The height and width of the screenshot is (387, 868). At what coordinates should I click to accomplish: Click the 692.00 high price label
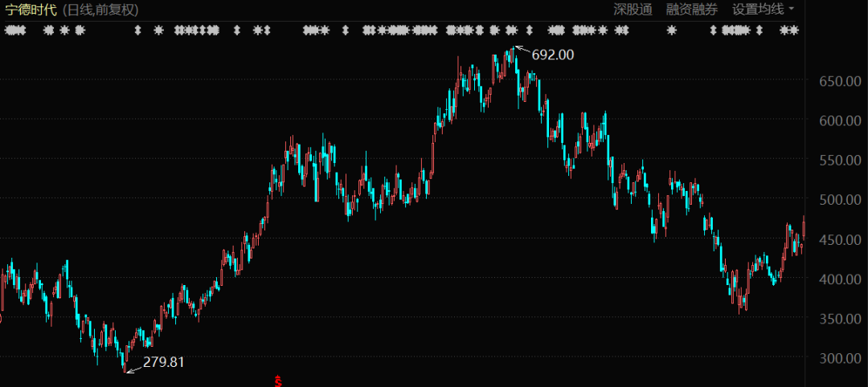552,55
